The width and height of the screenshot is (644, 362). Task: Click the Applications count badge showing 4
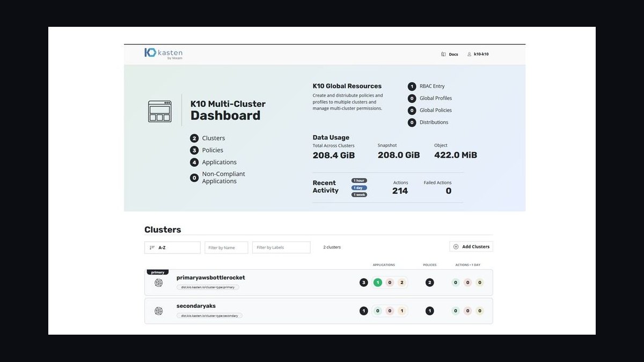point(194,162)
